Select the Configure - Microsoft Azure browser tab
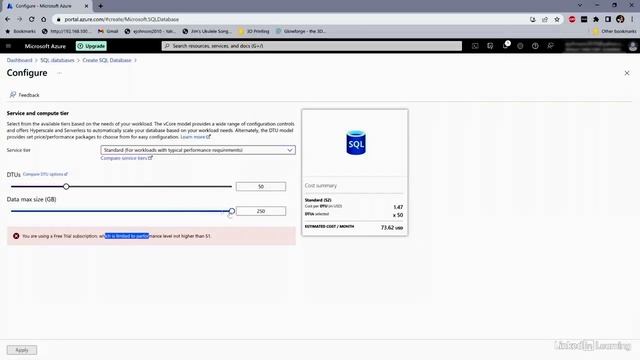 pyautogui.click(x=47, y=6)
